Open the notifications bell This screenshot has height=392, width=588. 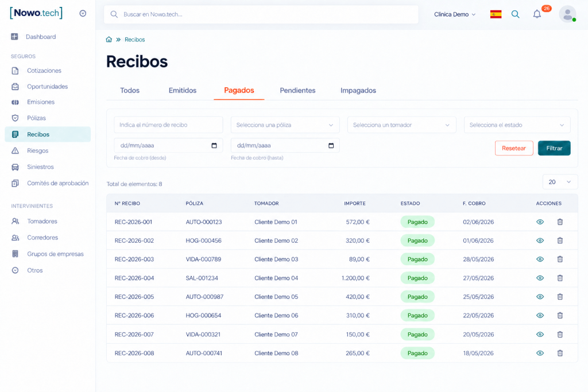tap(537, 14)
